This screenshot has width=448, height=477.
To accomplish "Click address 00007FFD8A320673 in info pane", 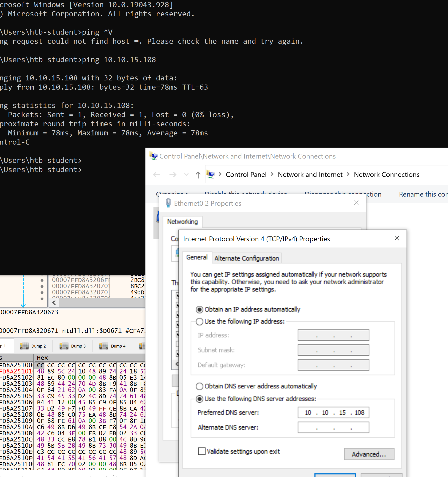I will [29, 312].
